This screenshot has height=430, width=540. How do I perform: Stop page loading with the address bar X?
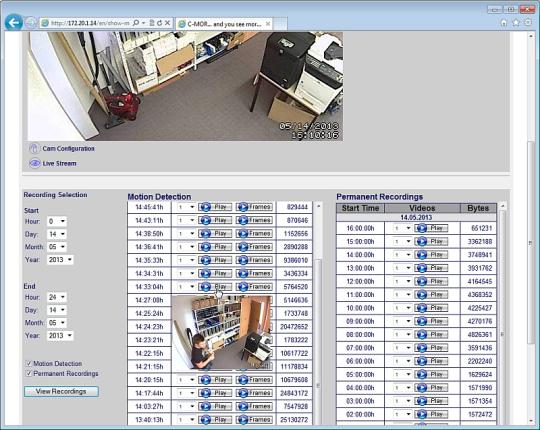pyautogui.click(x=167, y=23)
